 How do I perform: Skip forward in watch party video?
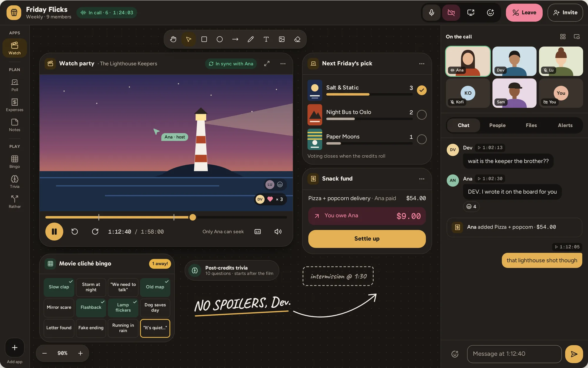pyautogui.click(x=95, y=232)
